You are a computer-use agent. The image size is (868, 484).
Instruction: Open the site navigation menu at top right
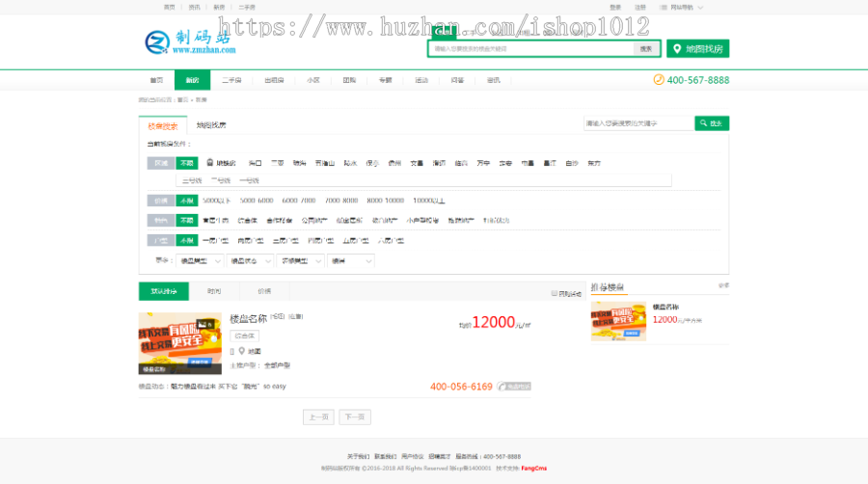pyautogui.click(x=681, y=7)
